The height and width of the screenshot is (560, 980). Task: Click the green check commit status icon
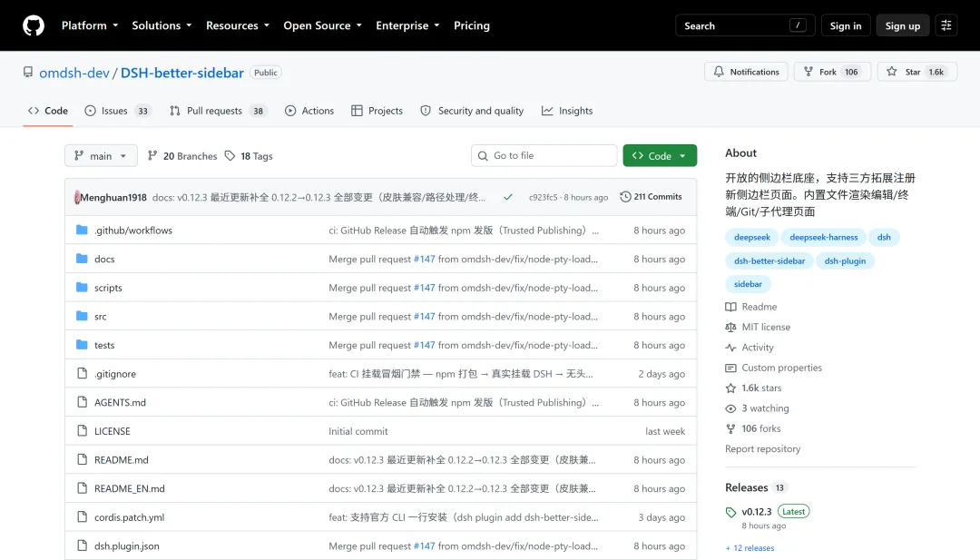point(508,197)
